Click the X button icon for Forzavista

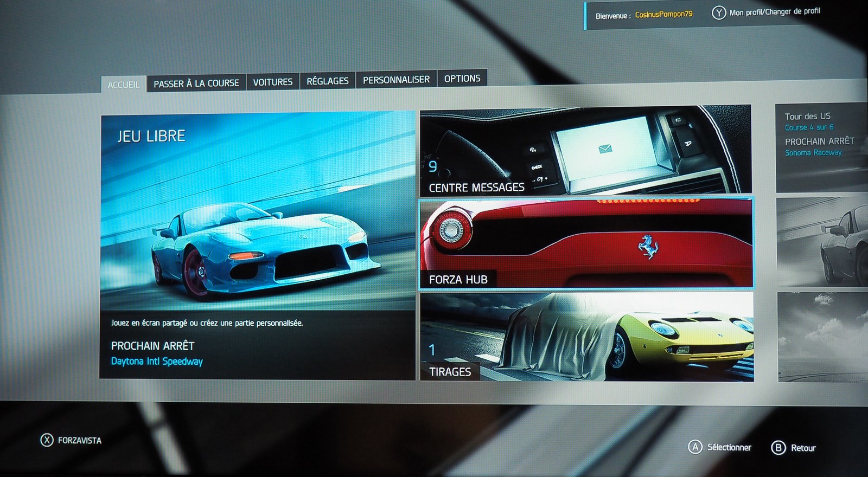[x=47, y=440]
